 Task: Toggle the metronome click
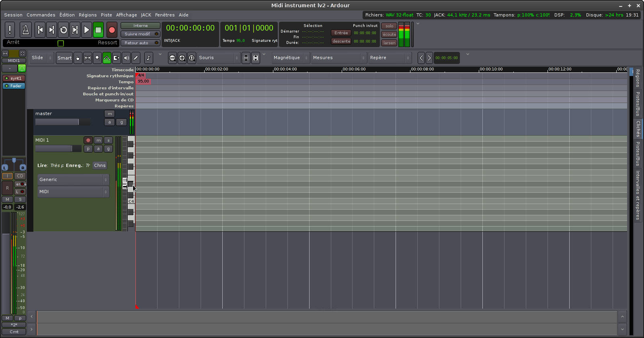point(26,30)
